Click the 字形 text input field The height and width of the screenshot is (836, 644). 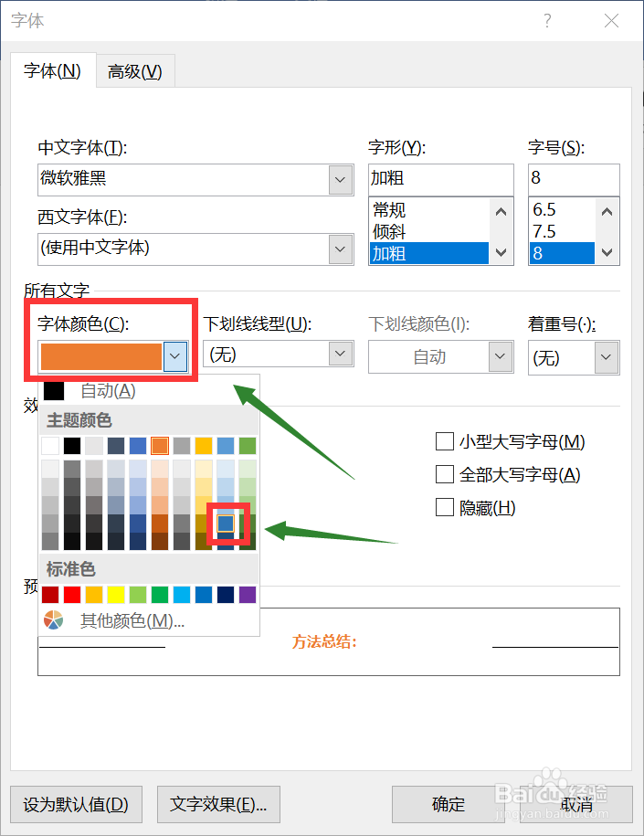[441, 180]
